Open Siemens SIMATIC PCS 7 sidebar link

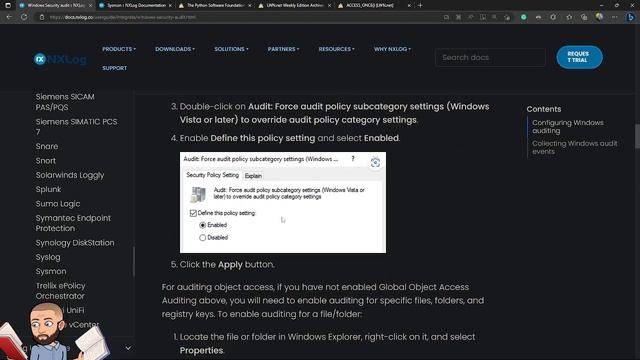[76, 127]
